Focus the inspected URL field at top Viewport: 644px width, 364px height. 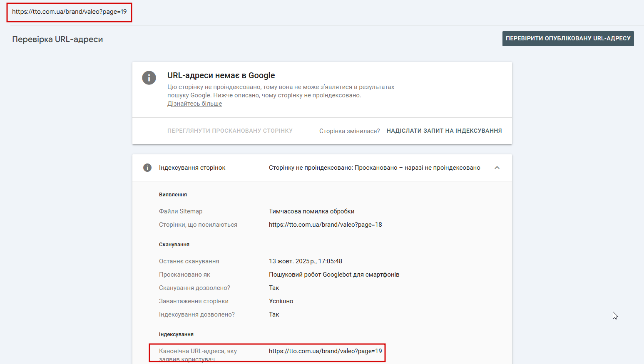[x=69, y=12]
